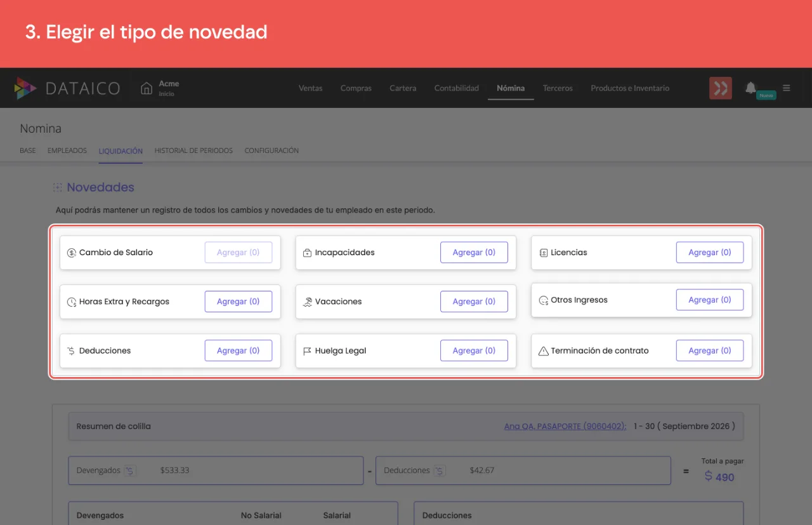Open HISTORIAL DE PERIODOS tab
The height and width of the screenshot is (525, 812).
coord(193,151)
